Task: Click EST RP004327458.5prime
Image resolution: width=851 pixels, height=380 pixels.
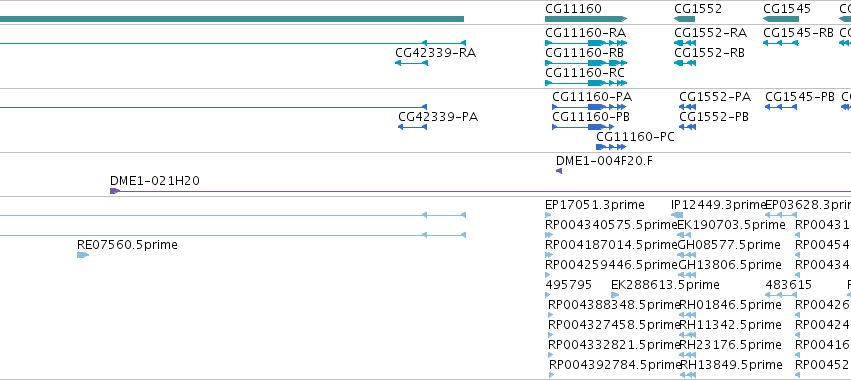Action: point(614,325)
